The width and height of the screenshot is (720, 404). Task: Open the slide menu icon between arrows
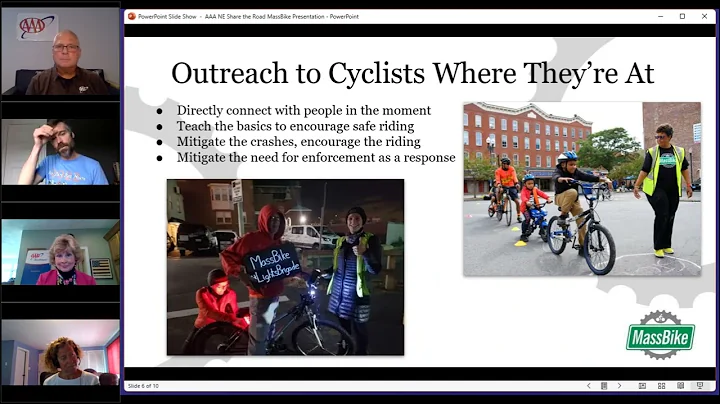[x=604, y=386]
